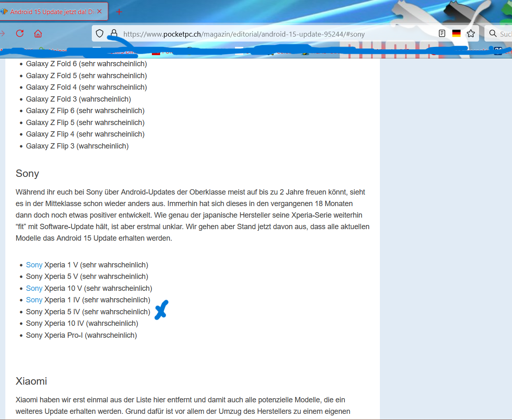Viewport: 512px width, 420px height.
Task: Close the Android 15 Update tab
Action: click(100, 12)
